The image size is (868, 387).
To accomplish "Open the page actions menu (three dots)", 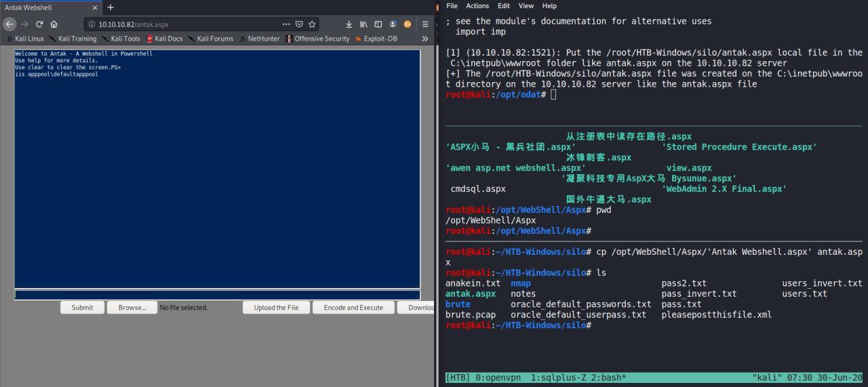I will 287,24.
